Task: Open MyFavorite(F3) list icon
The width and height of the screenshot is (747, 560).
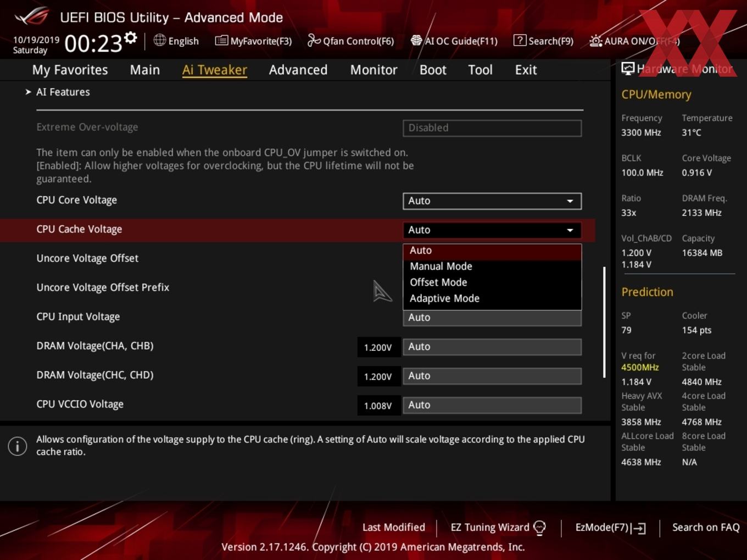Action: coord(221,41)
